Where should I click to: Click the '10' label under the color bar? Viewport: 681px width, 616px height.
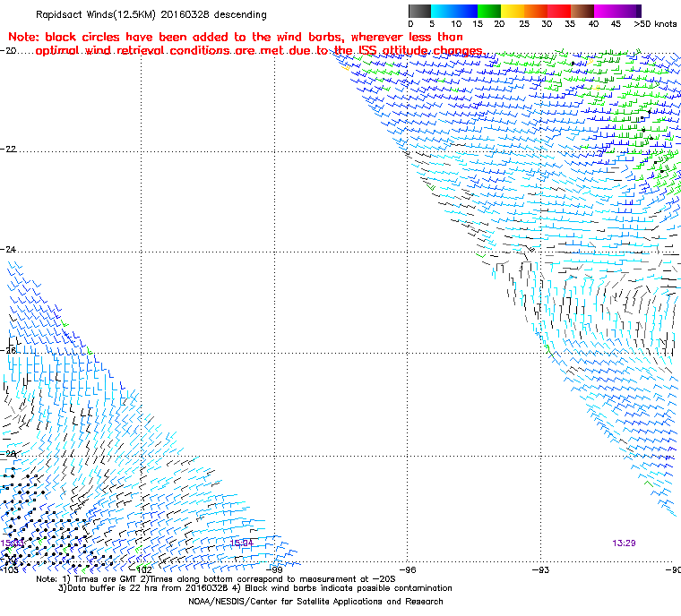pyautogui.click(x=455, y=24)
